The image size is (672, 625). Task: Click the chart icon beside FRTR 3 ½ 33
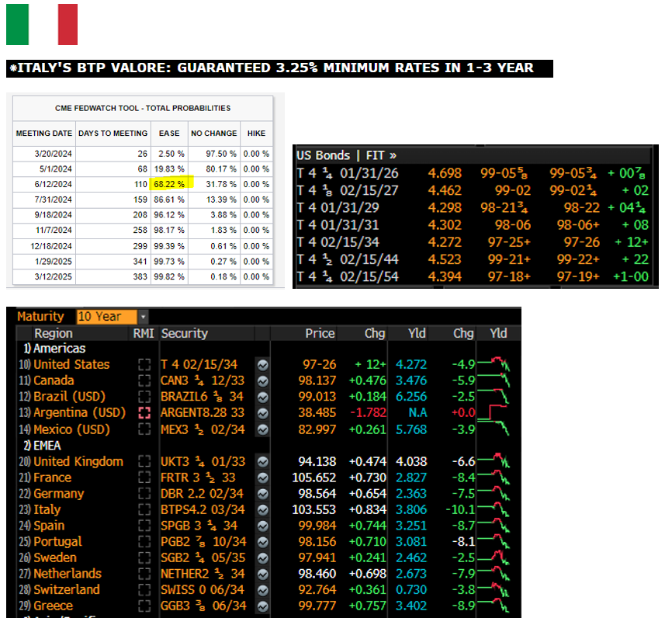coord(263,477)
